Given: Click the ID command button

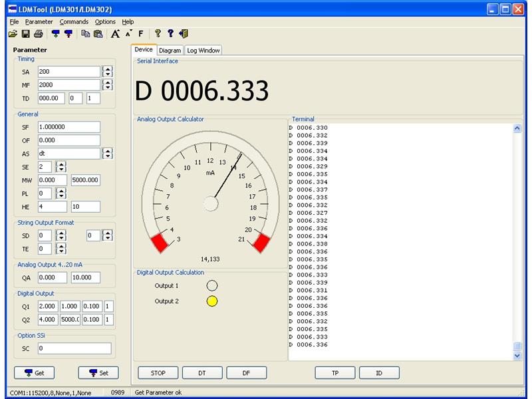Looking at the screenshot, I should 379,373.
